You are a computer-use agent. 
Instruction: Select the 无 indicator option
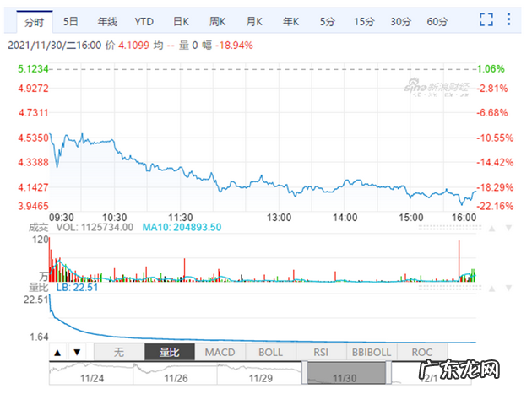coord(119,352)
